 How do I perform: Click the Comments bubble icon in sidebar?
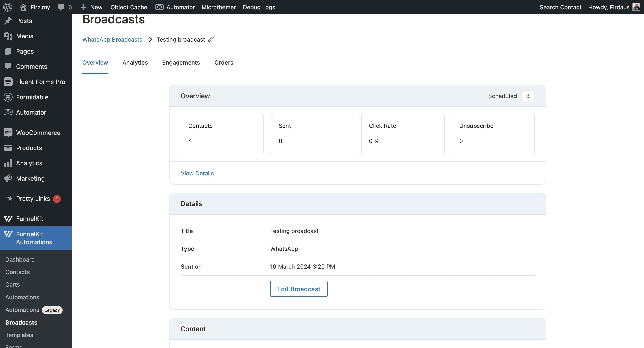pos(8,66)
